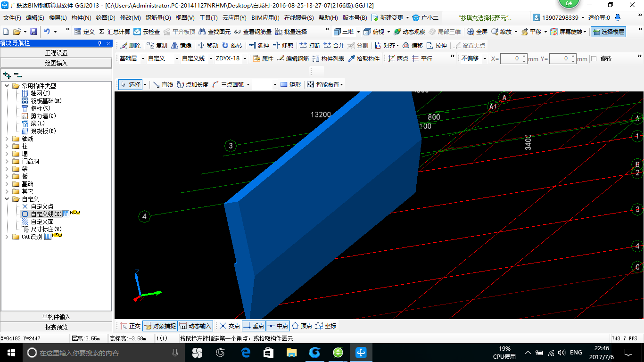Screen dimensions: 644x362
Task: Toggle 顶点 vertex snap
Action: [302, 326]
